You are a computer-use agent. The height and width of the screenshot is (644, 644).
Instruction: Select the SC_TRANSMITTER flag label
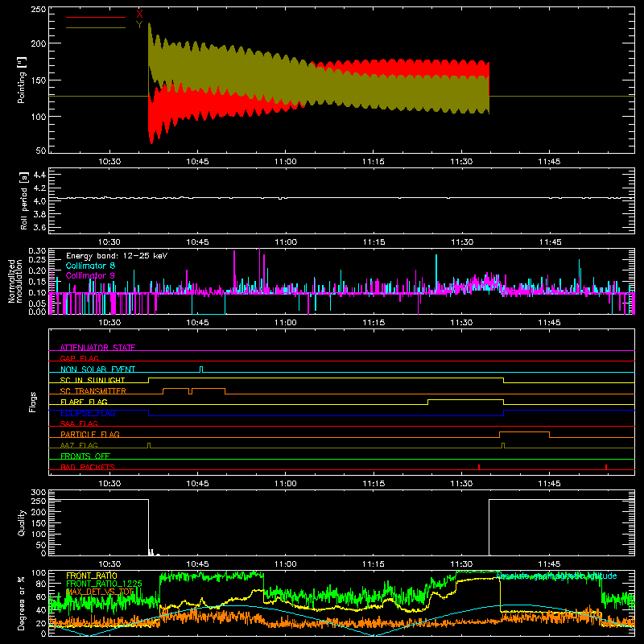[93, 390]
